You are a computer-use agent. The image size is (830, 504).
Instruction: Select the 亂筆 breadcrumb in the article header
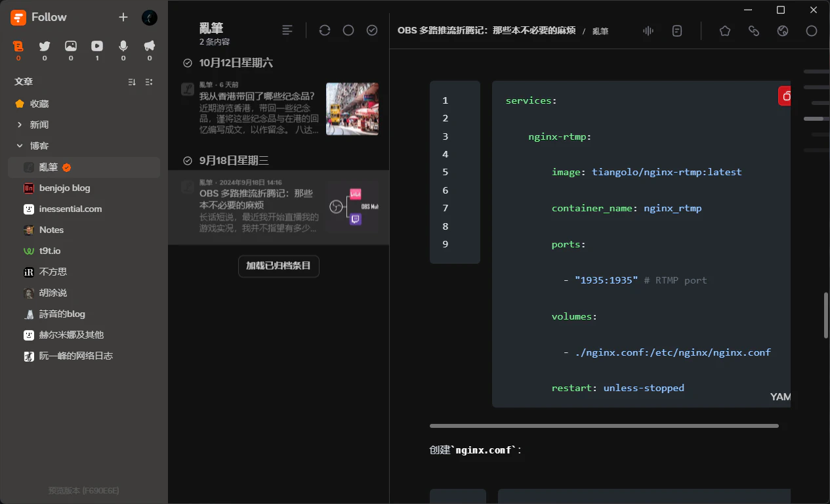pyautogui.click(x=600, y=31)
